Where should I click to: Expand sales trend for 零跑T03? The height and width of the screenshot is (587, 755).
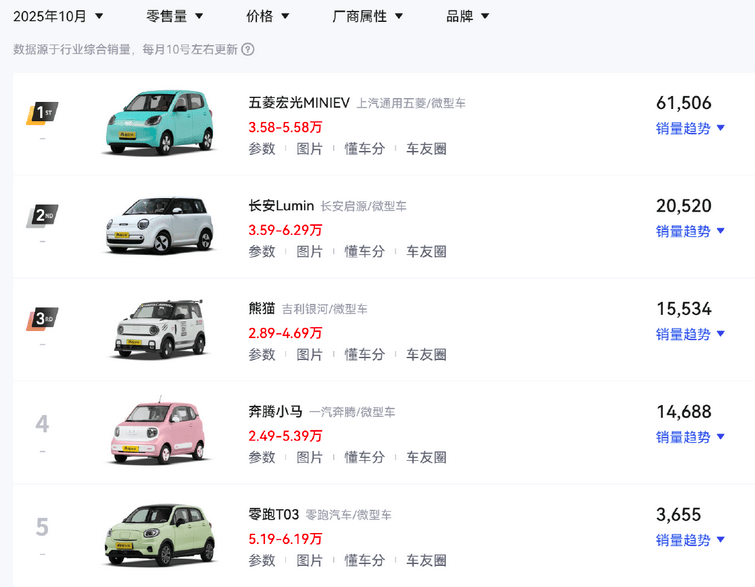click(690, 540)
